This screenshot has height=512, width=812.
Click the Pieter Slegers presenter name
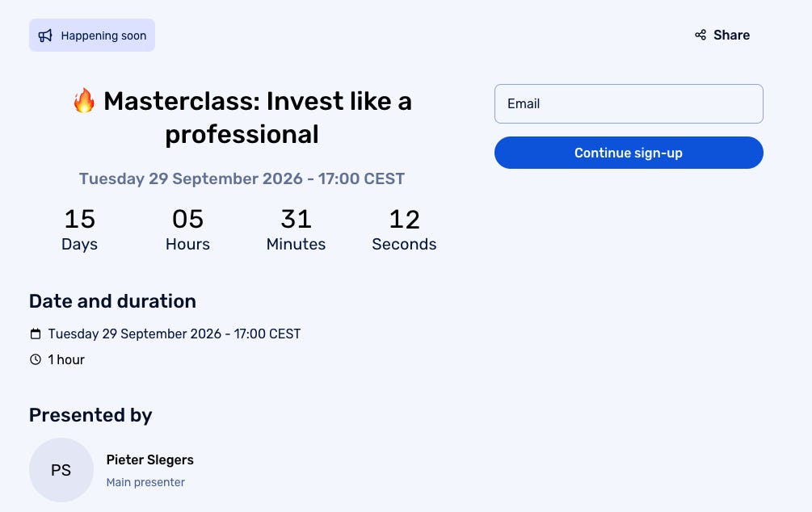pos(149,460)
